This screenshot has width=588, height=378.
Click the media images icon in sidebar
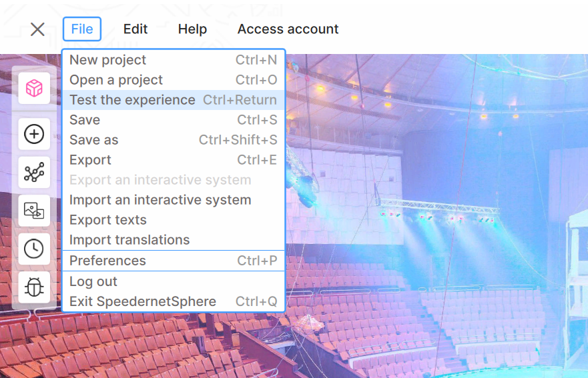coord(34,211)
